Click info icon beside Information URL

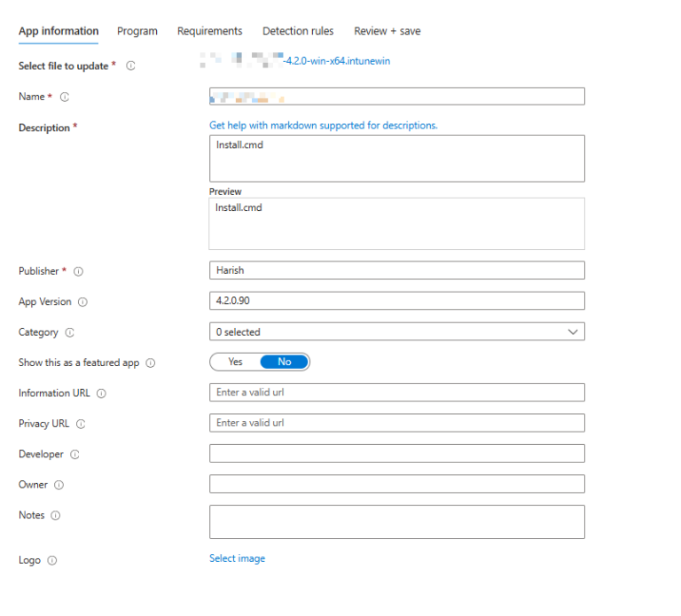coord(101,394)
